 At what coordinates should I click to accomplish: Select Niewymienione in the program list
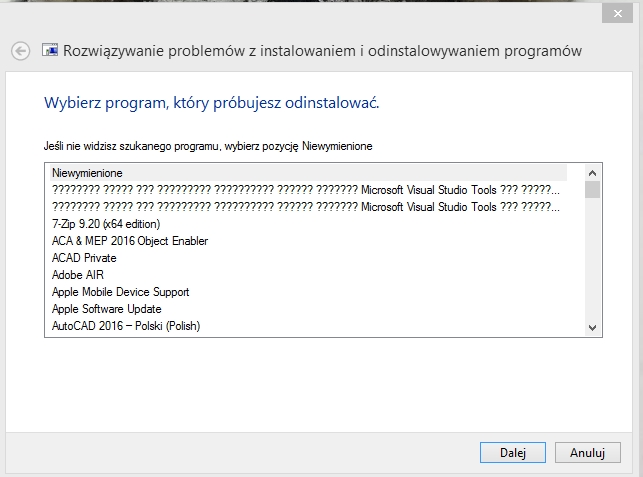coord(308,173)
